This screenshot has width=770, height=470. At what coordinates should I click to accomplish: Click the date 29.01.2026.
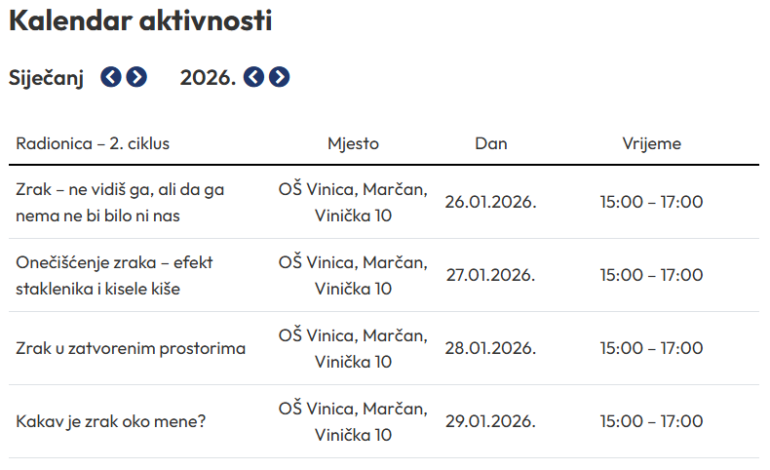[x=491, y=421]
